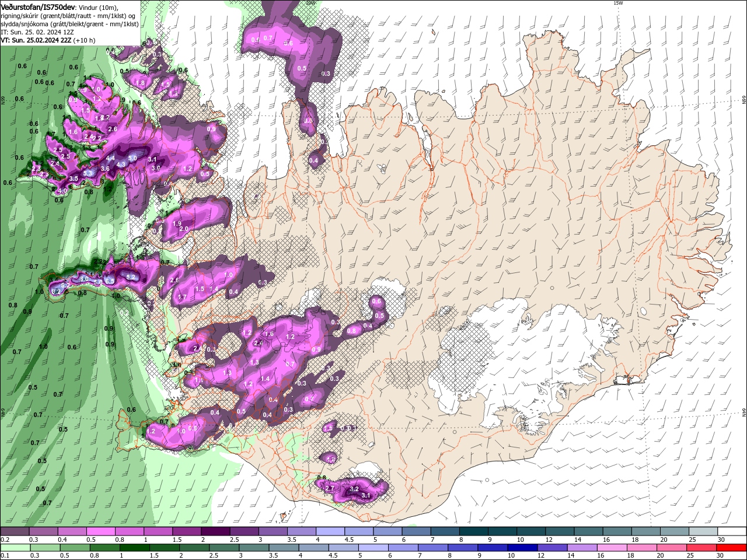Click the palest green rain swatch labeled 0.1
The image size is (747, 560).
point(16,548)
